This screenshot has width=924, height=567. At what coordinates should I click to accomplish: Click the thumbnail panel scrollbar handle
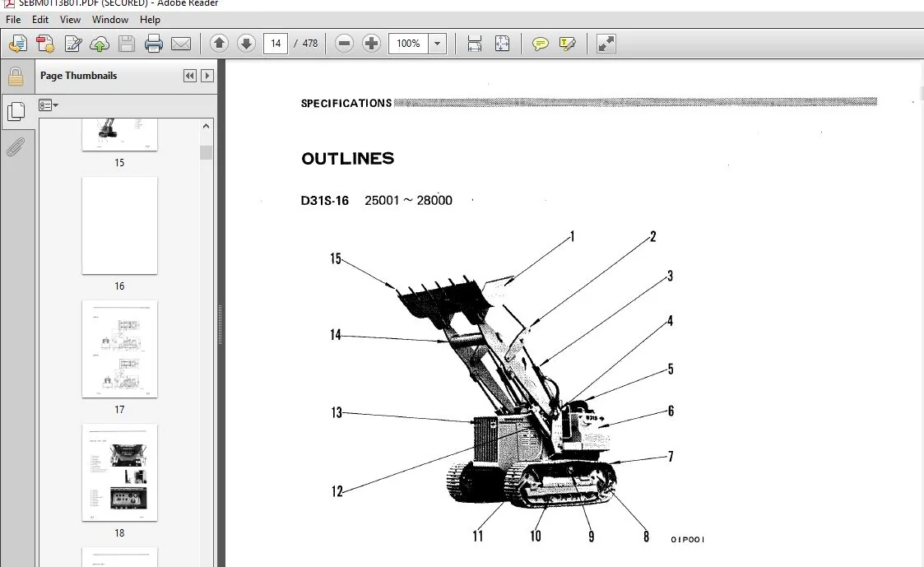click(206, 153)
